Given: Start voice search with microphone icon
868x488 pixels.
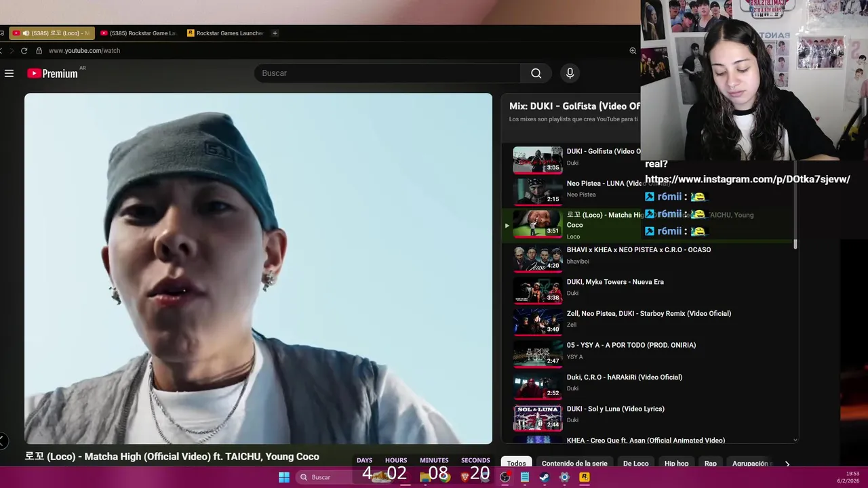Looking at the screenshot, I should 570,73.
